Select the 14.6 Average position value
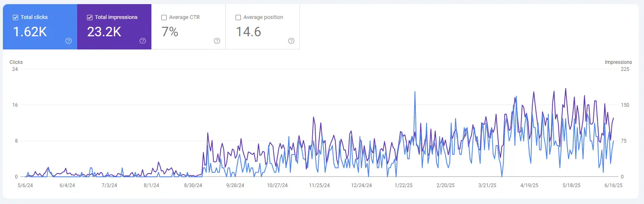 (x=248, y=32)
